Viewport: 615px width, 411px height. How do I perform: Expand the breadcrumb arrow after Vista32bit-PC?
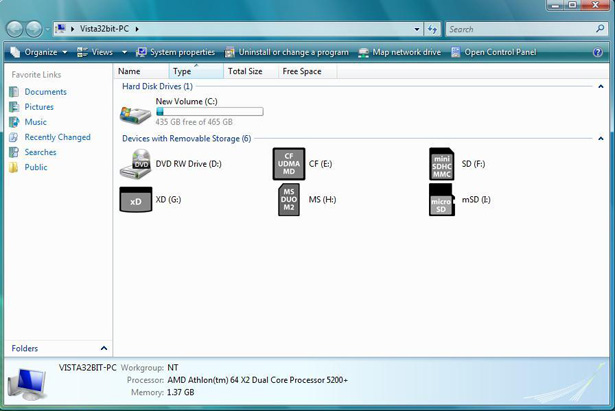[x=137, y=29]
